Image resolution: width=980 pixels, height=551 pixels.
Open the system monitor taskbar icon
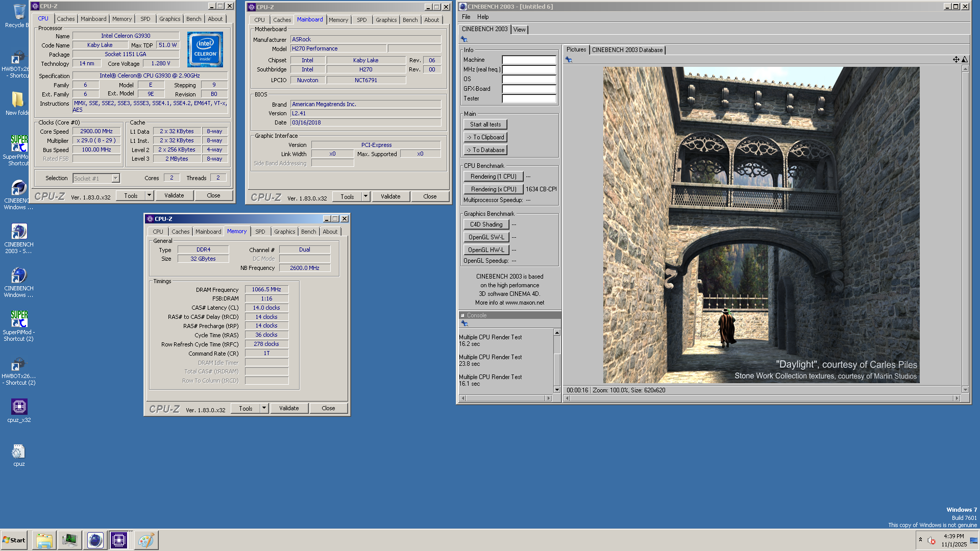click(69, 540)
